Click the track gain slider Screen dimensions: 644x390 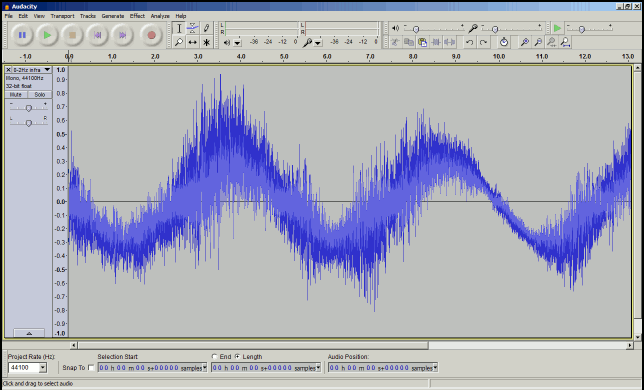28,108
